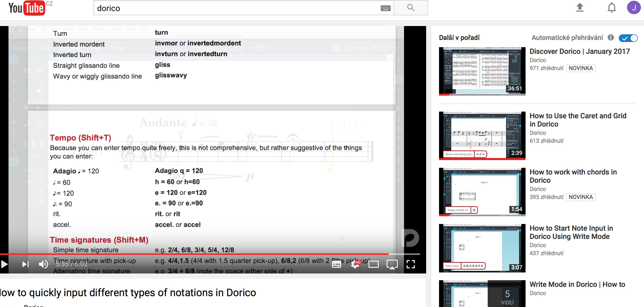
Task: Click the red 'Tempo (Shift+T)' heading in video
Action: coord(80,138)
